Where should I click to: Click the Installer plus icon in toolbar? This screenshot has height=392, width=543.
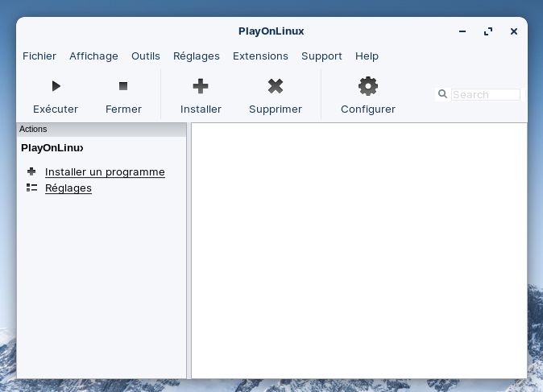point(201,86)
